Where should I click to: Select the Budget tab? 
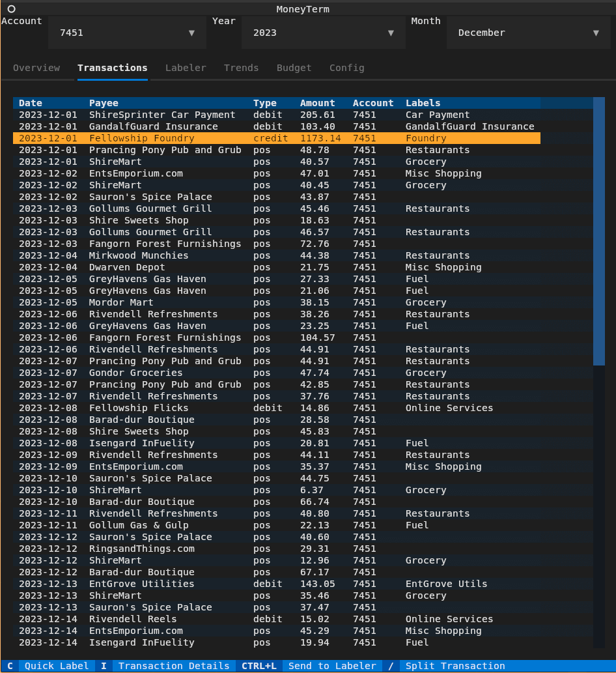click(x=294, y=68)
